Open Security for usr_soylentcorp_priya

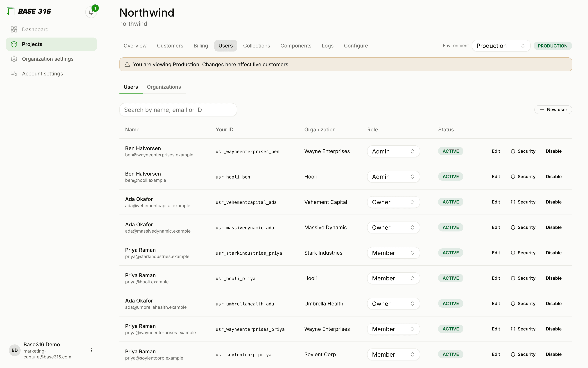click(x=523, y=354)
